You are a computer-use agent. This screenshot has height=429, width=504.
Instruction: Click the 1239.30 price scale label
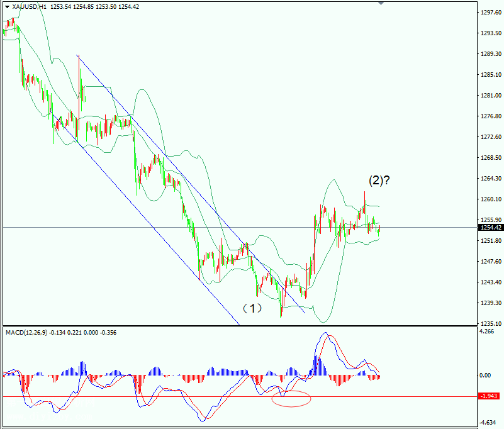click(x=491, y=303)
